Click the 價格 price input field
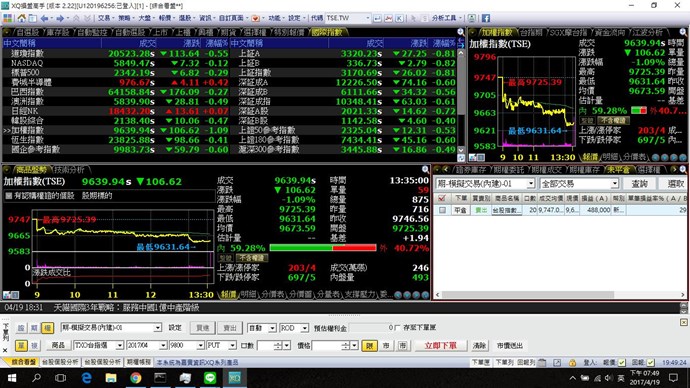 pyautogui.click(x=327, y=346)
